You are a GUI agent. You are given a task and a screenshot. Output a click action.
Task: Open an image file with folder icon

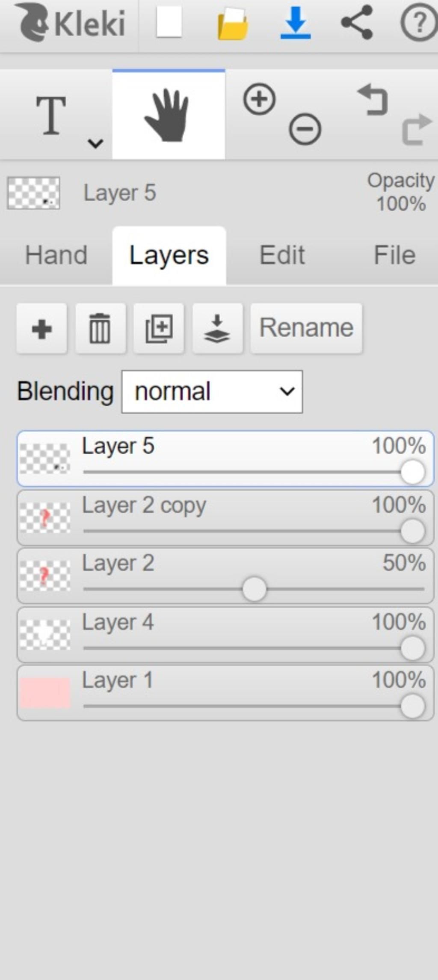(233, 24)
